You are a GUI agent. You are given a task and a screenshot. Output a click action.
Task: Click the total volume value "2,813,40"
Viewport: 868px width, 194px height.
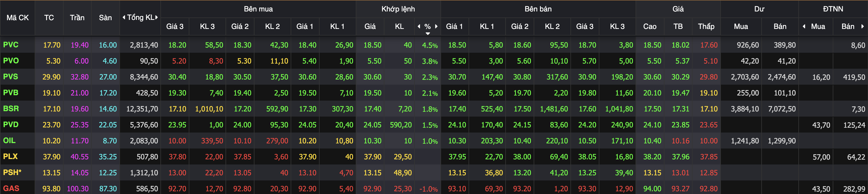(x=144, y=45)
